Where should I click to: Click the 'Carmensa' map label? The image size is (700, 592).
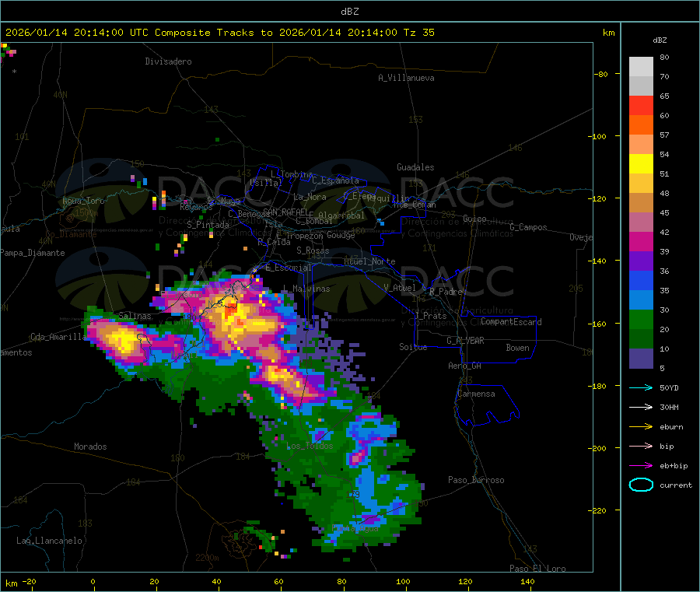pos(476,394)
